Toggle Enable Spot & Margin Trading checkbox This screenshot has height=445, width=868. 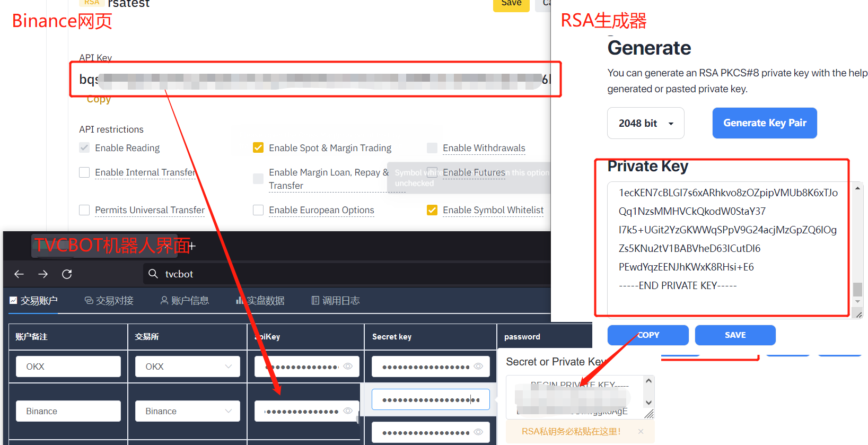point(258,147)
